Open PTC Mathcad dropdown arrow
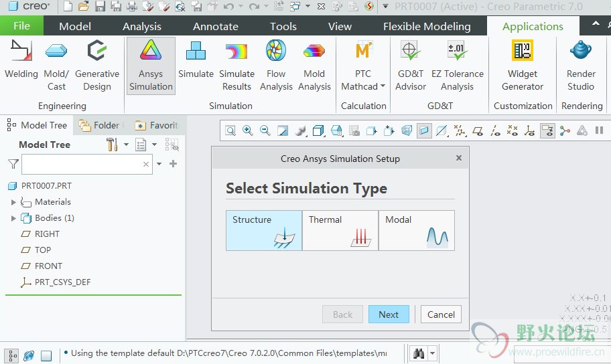The width and height of the screenshot is (611, 364). (383, 86)
